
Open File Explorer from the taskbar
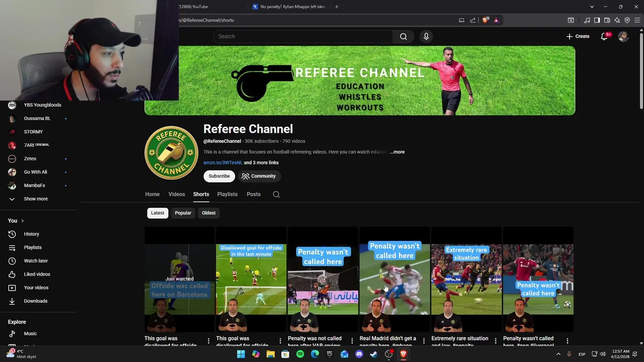coord(271,354)
